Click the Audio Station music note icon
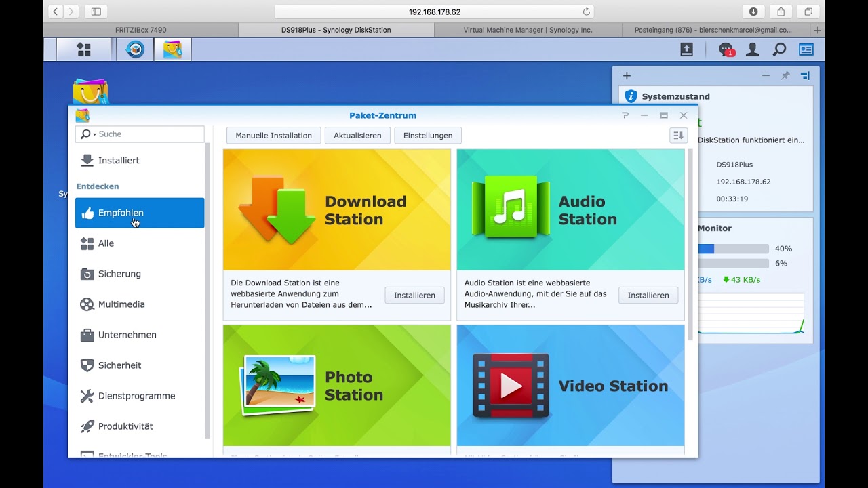The image size is (868, 488). [x=509, y=207]
